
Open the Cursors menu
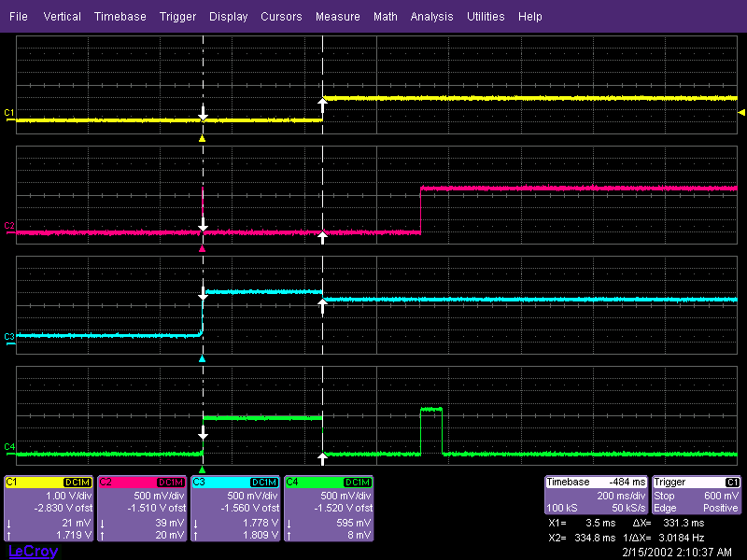pos(281,17)
